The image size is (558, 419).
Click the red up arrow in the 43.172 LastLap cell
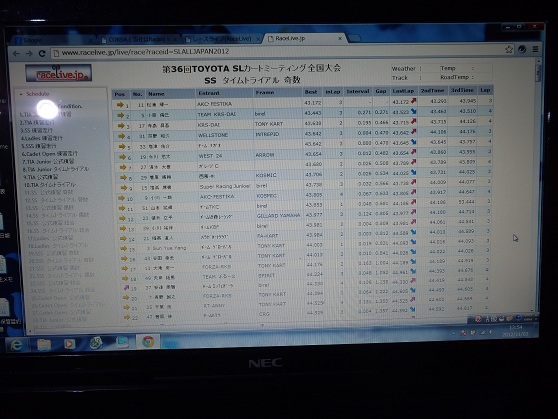(x=413, y=101)
